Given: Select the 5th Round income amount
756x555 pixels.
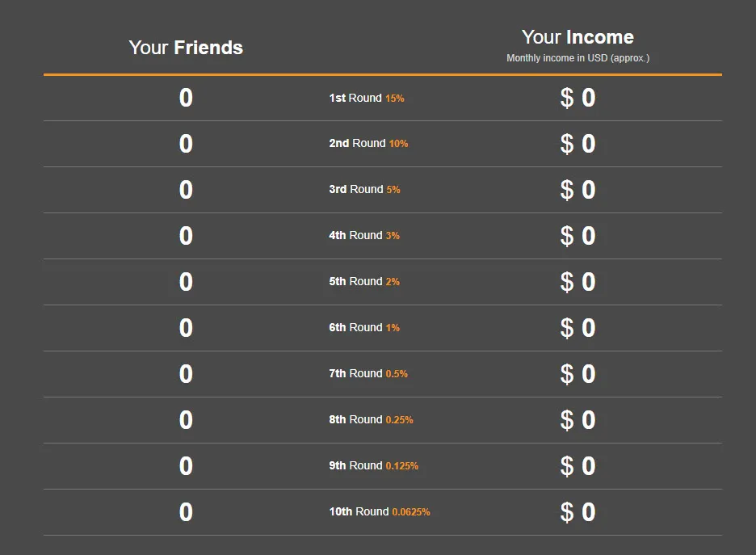Looking at the screenshot, I should click(577, 282).
